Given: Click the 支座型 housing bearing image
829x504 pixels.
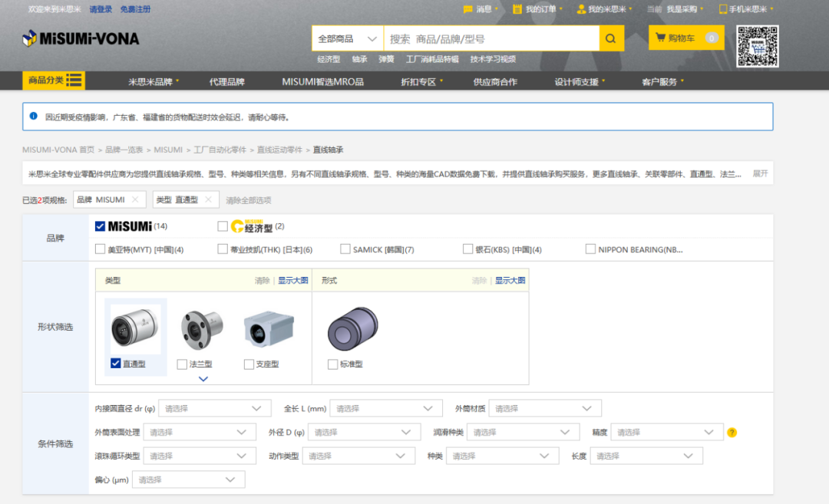Looking at the screenshot, I should [x=269, y=328].
